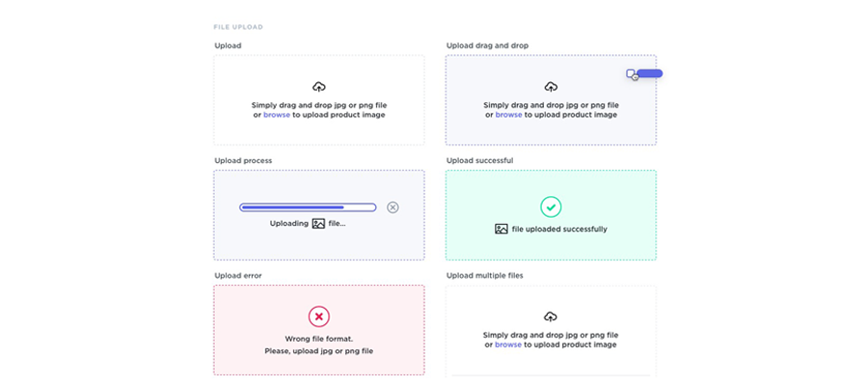
Task: Click cloud upload icon in the Upload box
Action: [319, 87]
